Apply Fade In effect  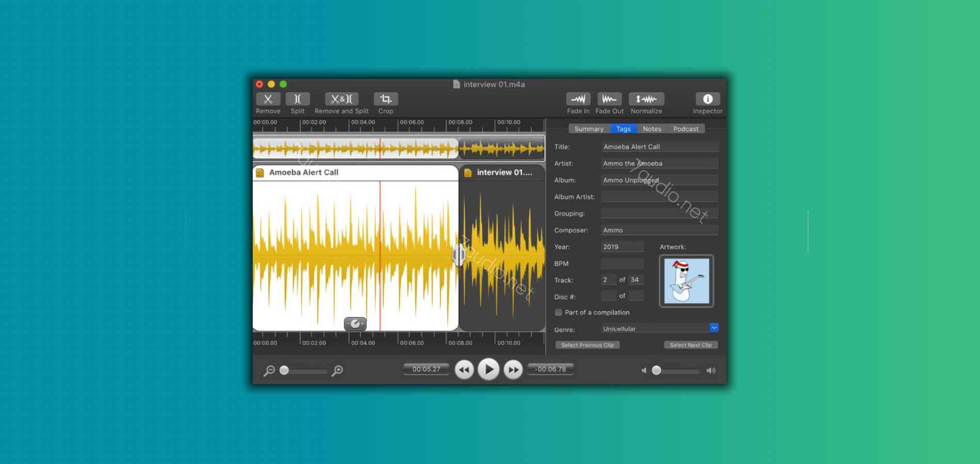pyautogui.click(x=578, y=99)
